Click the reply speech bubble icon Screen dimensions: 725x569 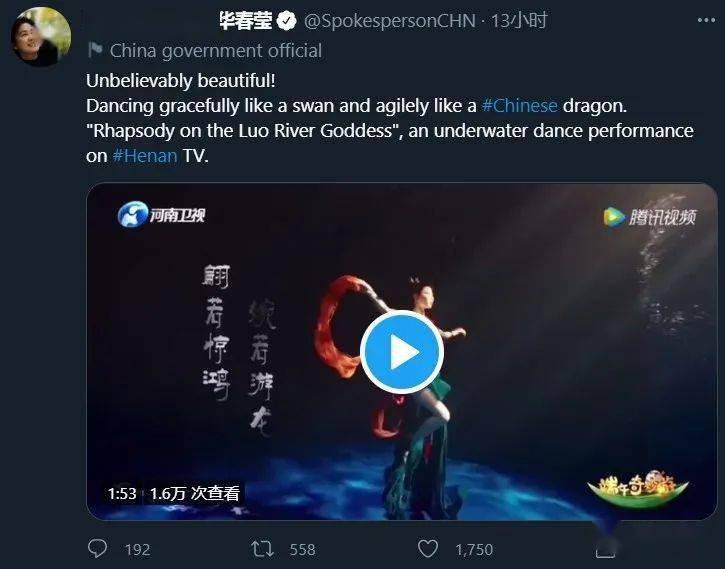(97, 549)
